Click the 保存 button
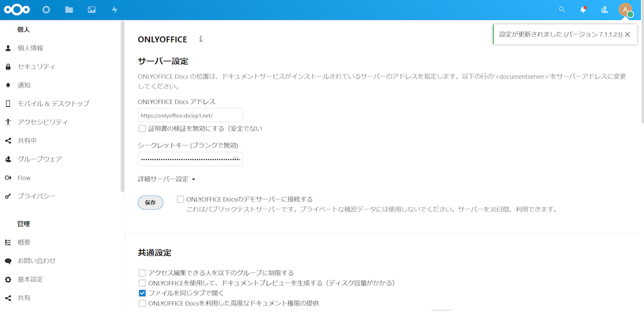 pyautogui.click(x=150, y=202)
